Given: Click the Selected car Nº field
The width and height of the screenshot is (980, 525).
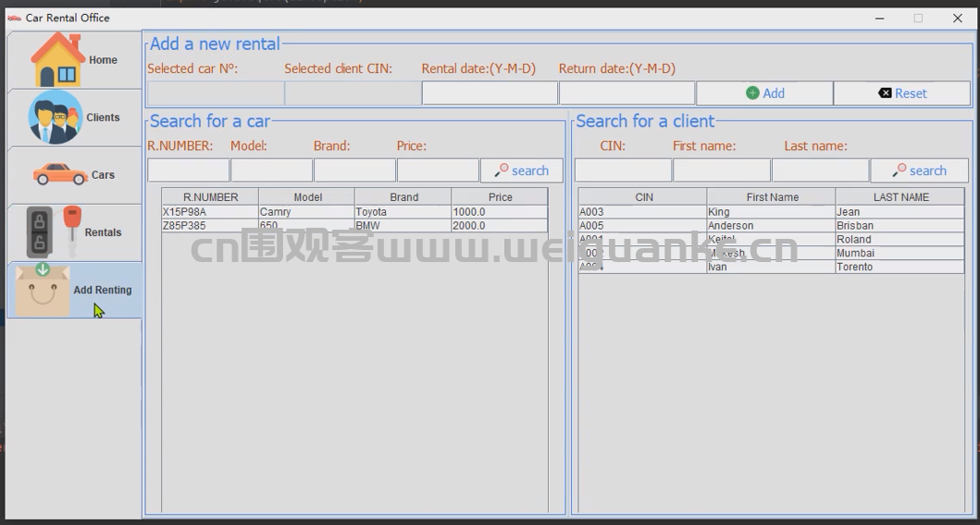Looking at the screenshot, I should [x=216, y=94].
